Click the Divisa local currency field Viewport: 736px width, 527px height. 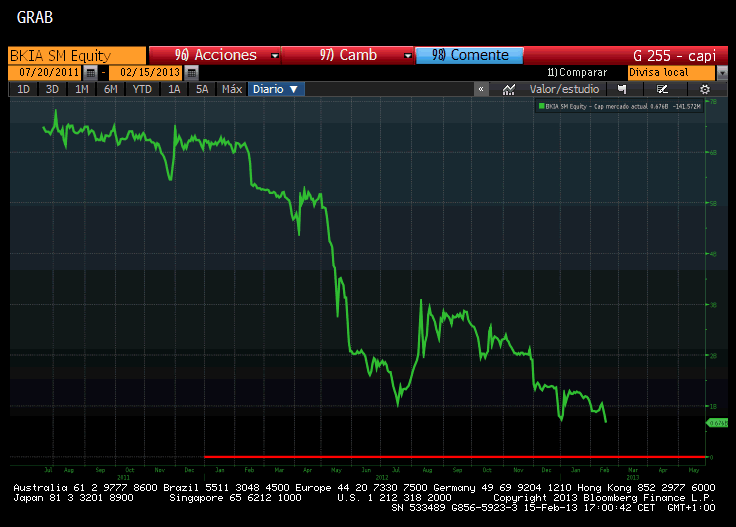click(x=672, y=73)
